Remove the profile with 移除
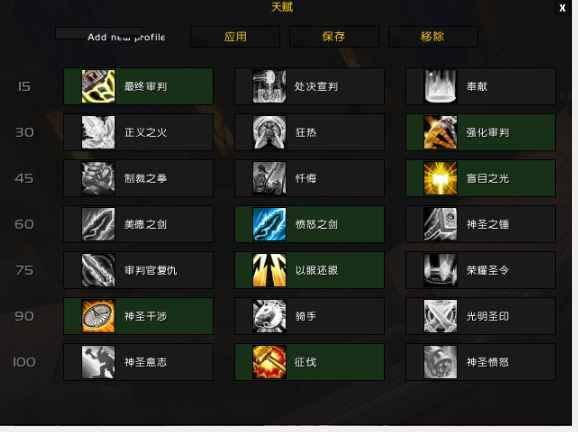 click(x=432, y=36)
